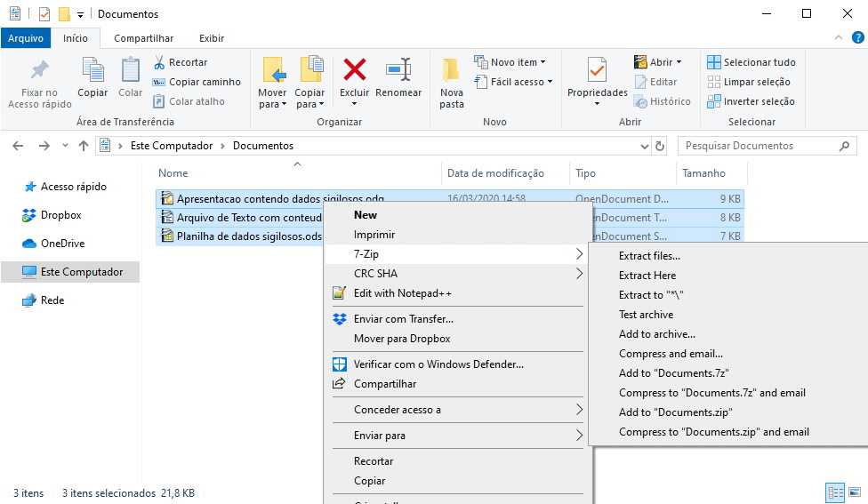Screen dimensions: 868x504
Task: Click the Pesquisar Documentos search field
Action: click(768, 146)
